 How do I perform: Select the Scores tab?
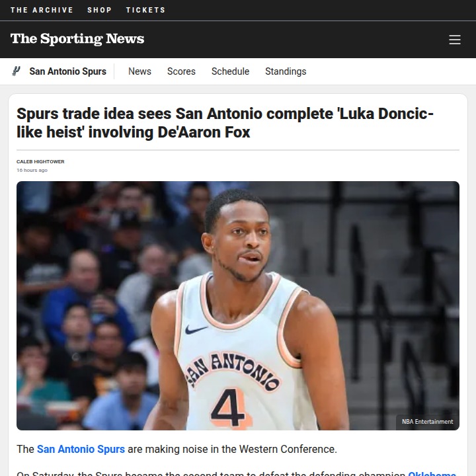[x=181, y=71]
